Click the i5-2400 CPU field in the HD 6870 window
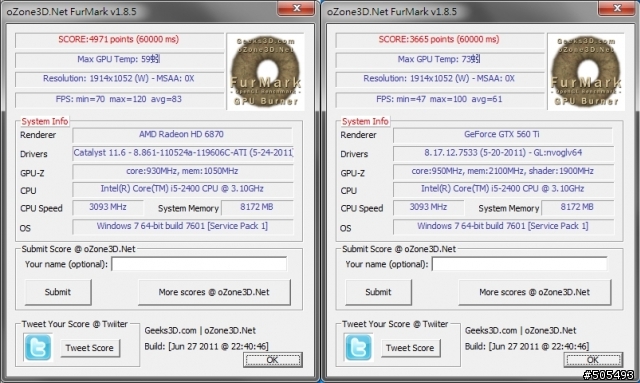 point(182,189)
